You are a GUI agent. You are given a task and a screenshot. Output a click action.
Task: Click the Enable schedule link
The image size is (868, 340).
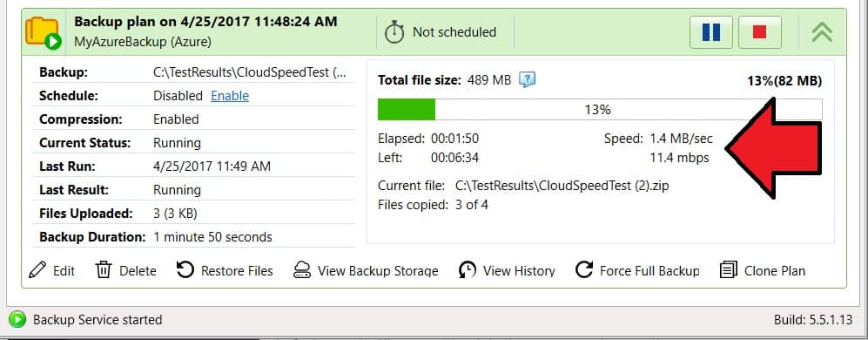tap(230, 96)
